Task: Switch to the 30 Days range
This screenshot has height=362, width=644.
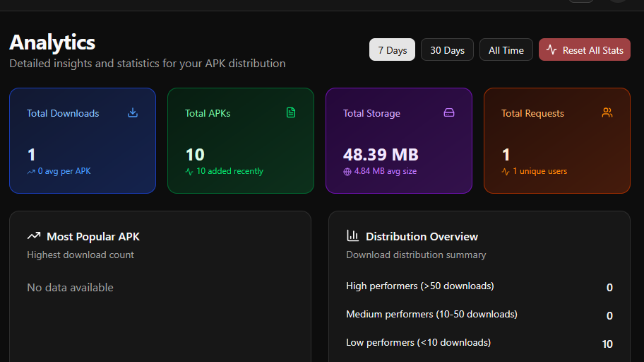Action: [447, 50]
